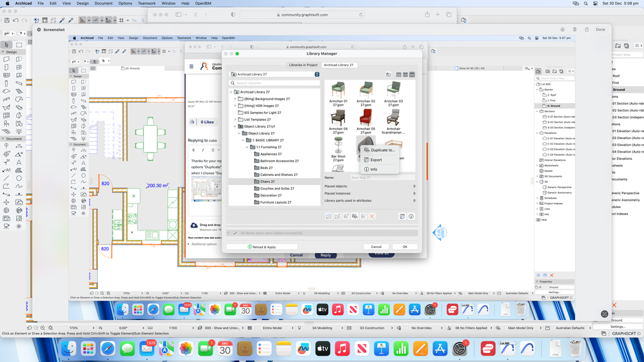Collapse the 1. BASIC LIBRARY 27 folder

tap(243, 140)
